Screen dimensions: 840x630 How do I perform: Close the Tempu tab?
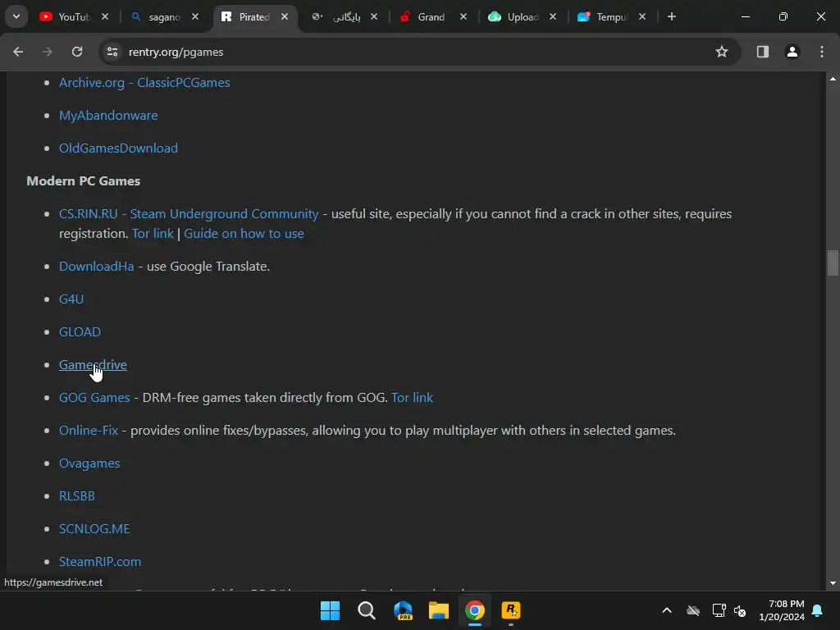pyautogui.click(x=642, y=16)
